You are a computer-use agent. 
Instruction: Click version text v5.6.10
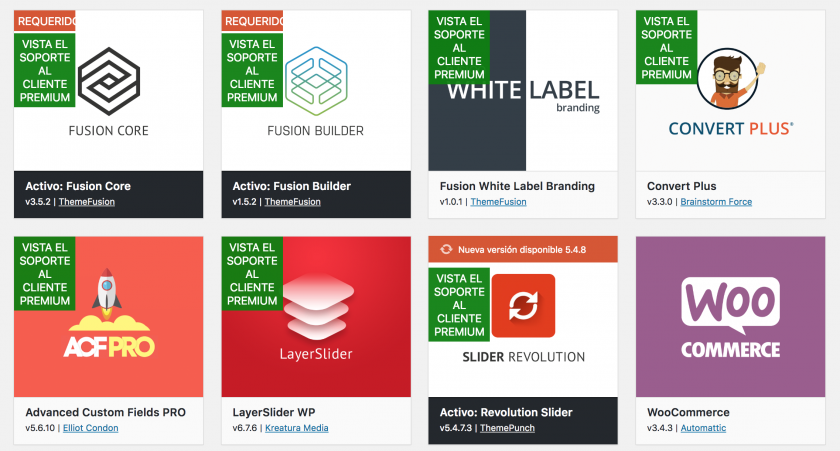pyautogui.click(x=40, y=428)
